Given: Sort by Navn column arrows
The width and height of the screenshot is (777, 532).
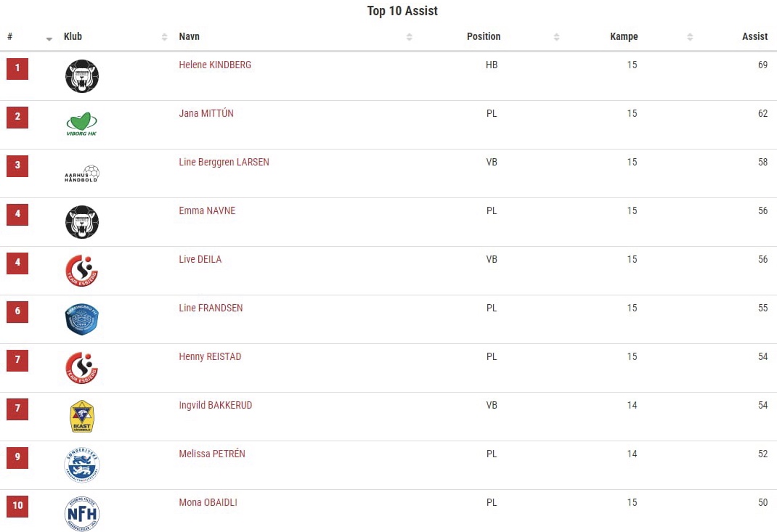Looking at the screenshot, I should 410,37.
